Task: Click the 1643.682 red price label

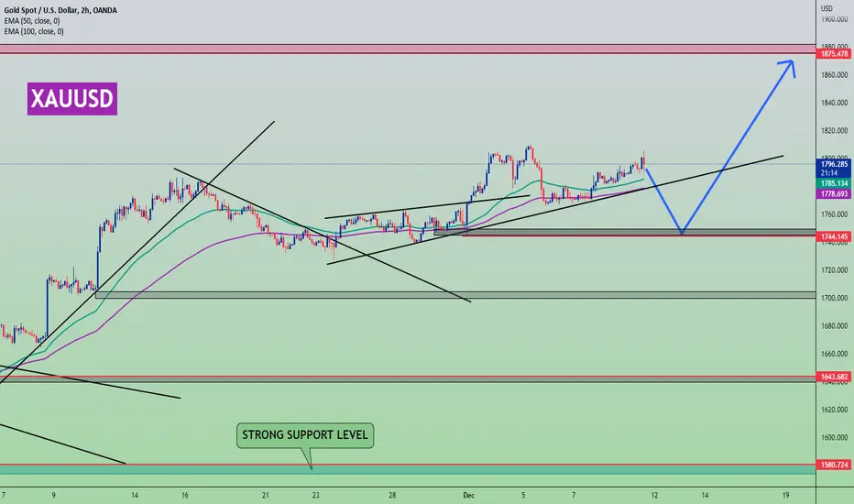Action: click(x=834, y=377)
